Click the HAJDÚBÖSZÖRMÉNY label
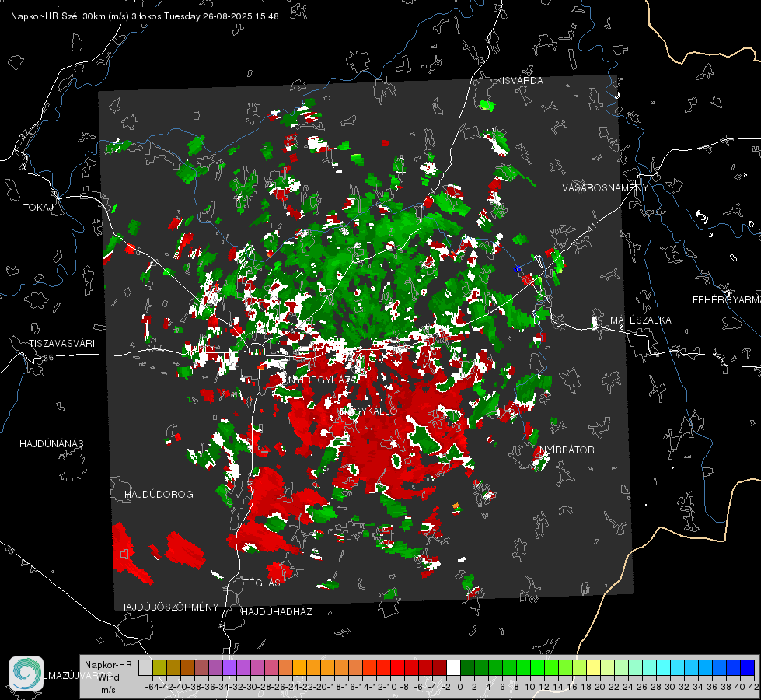 coord(169,607)
